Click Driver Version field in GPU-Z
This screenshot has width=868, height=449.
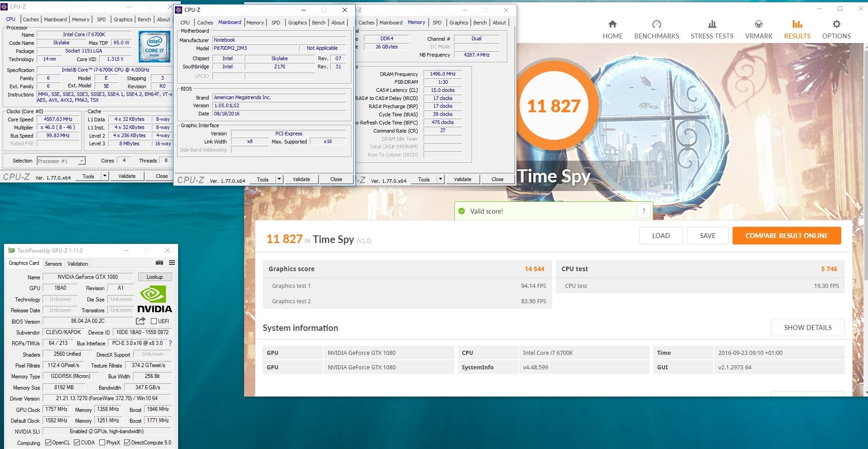tap(106, 398)
